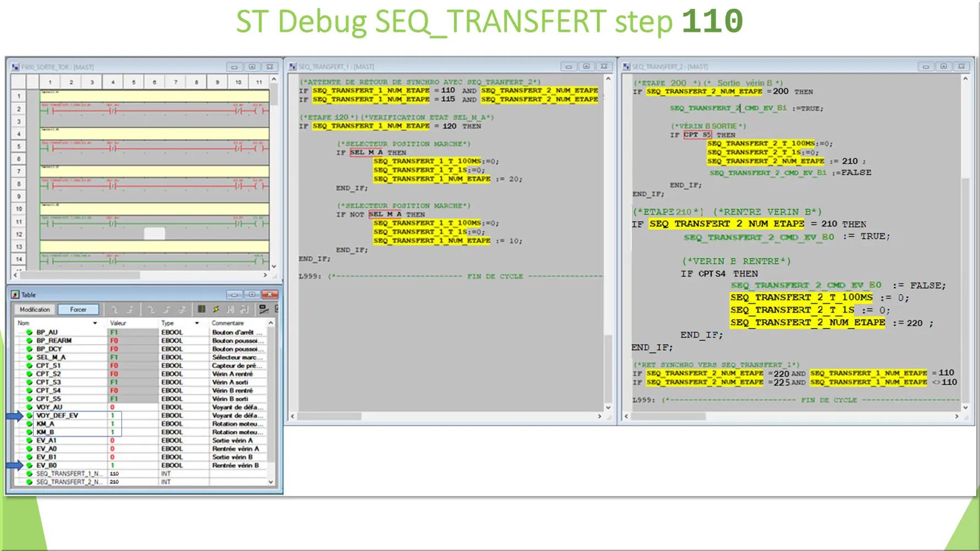
Task: Open the Nom column dropdown
Action: point(95,323)
